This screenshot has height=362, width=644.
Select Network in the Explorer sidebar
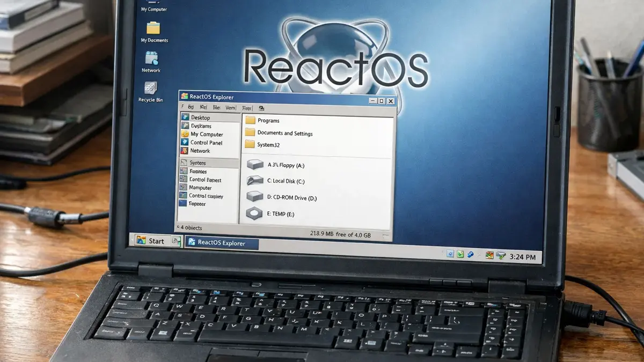point(196,151)
